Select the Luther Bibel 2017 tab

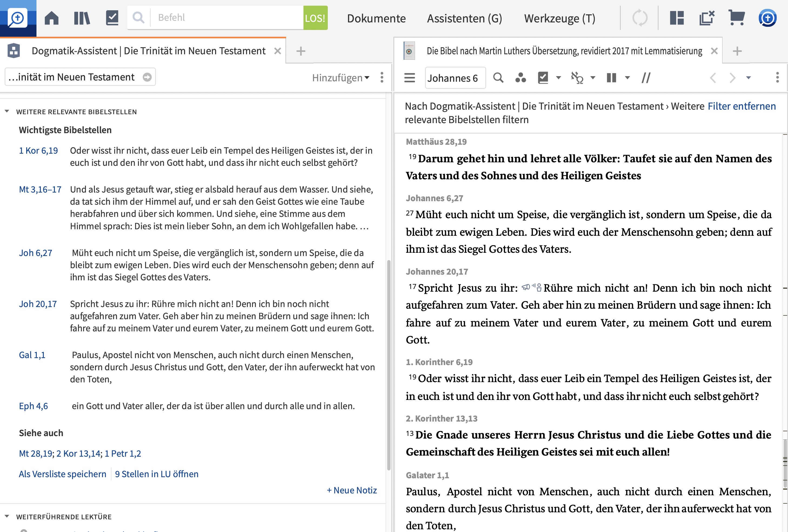[564, 51]
